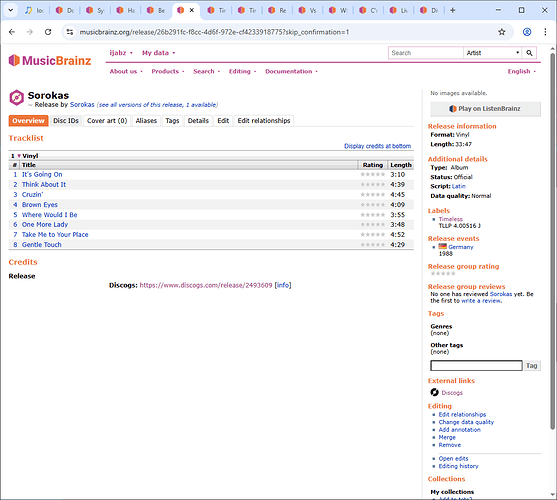557x500 pixels.
Task: Click the MusicBrainz logo
Action: [x=50, y=60]
